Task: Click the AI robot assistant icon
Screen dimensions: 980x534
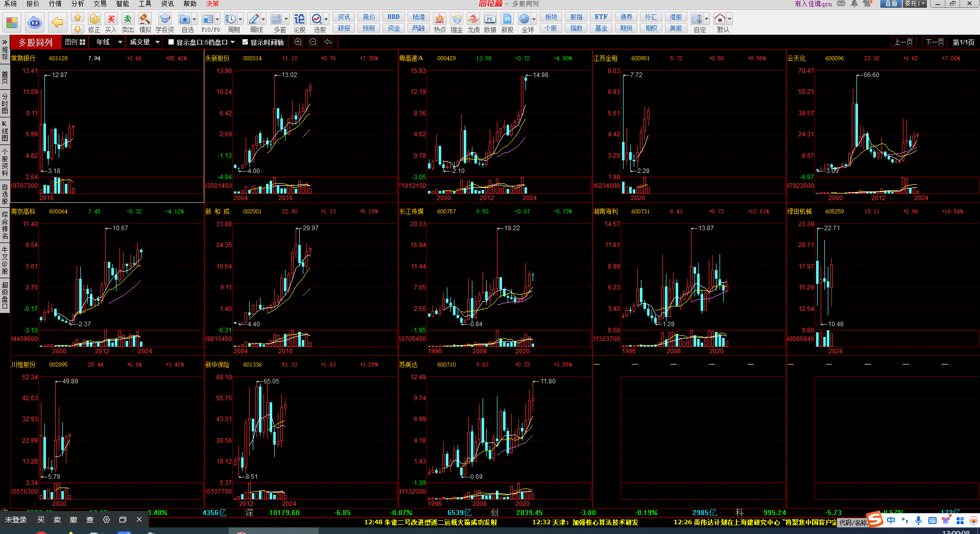Action: coord(35,22)
